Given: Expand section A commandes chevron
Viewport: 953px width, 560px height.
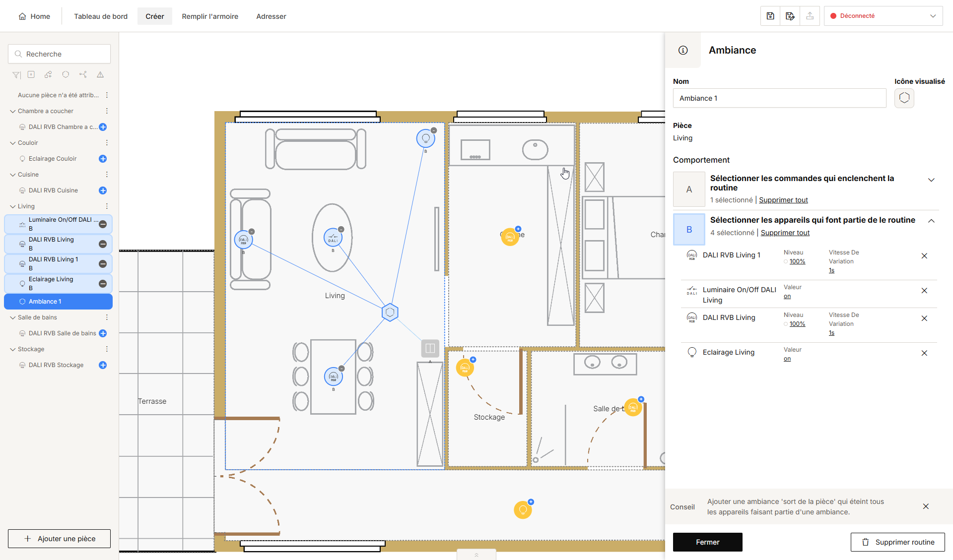Looking at the screenshot, I should click(x=931, y=180).
